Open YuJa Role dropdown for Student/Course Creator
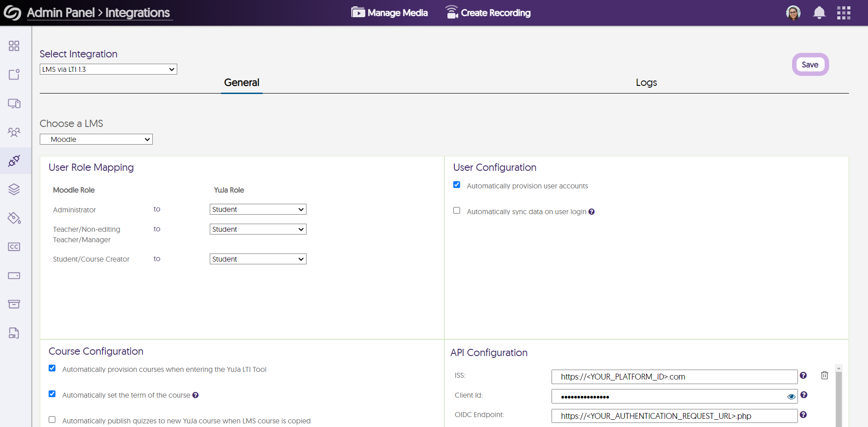The image size is (868, 427). [x=258, y=259]
